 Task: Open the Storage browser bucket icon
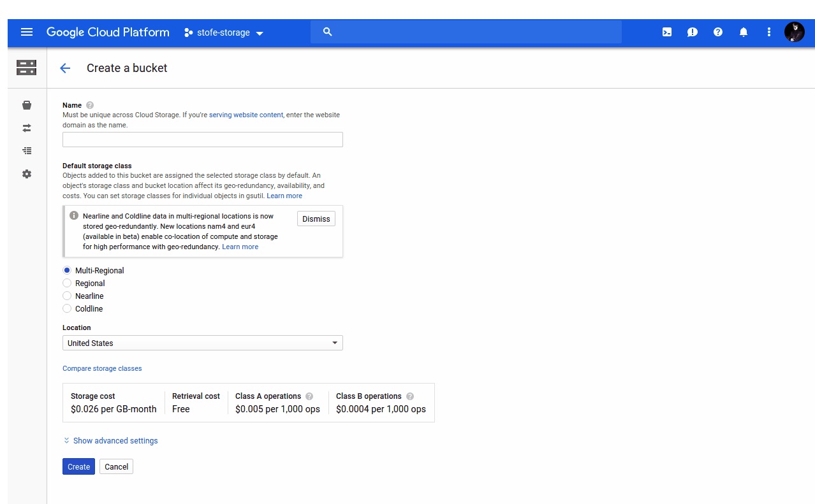click(x=26, y=105)
